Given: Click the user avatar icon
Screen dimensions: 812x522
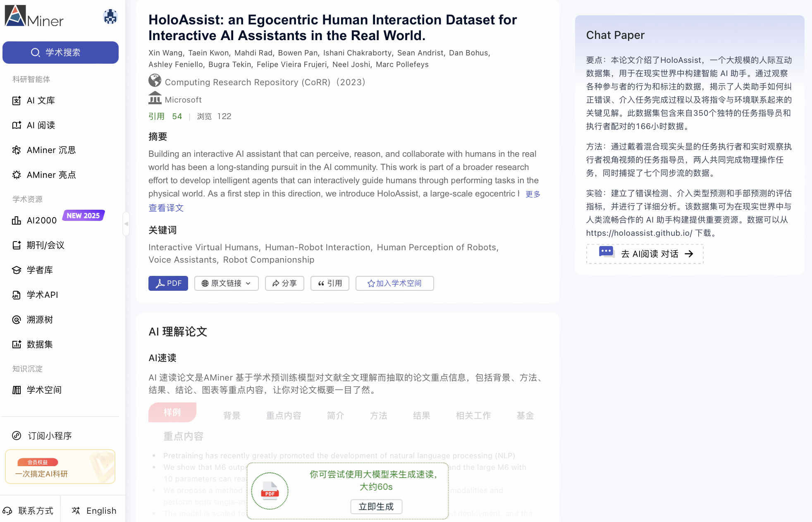Looking at the screenshot, I should [x=110, y=17].
